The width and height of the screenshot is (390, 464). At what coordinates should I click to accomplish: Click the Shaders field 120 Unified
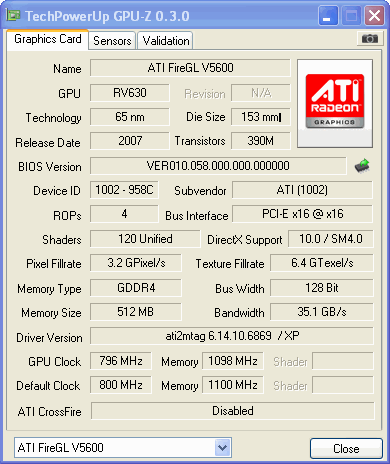145,239
